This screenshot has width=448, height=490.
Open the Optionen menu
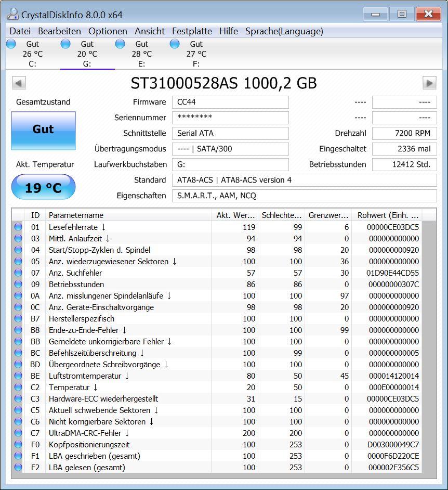[x=108, y=31]
